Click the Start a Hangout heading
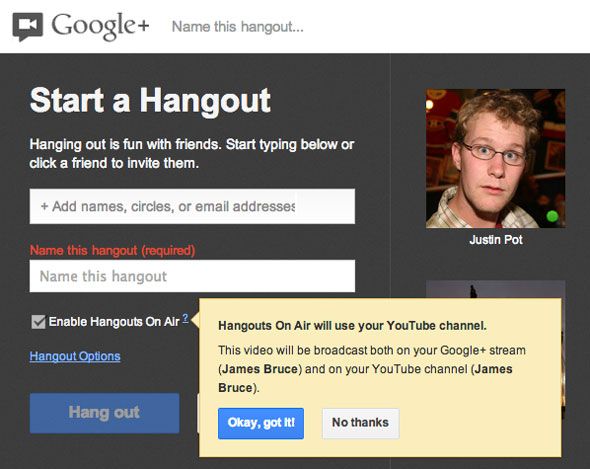 tap(150, 101)
